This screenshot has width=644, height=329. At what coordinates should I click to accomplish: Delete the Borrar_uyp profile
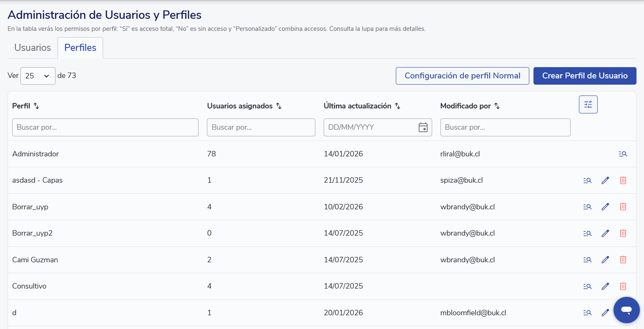click(623, 207)
